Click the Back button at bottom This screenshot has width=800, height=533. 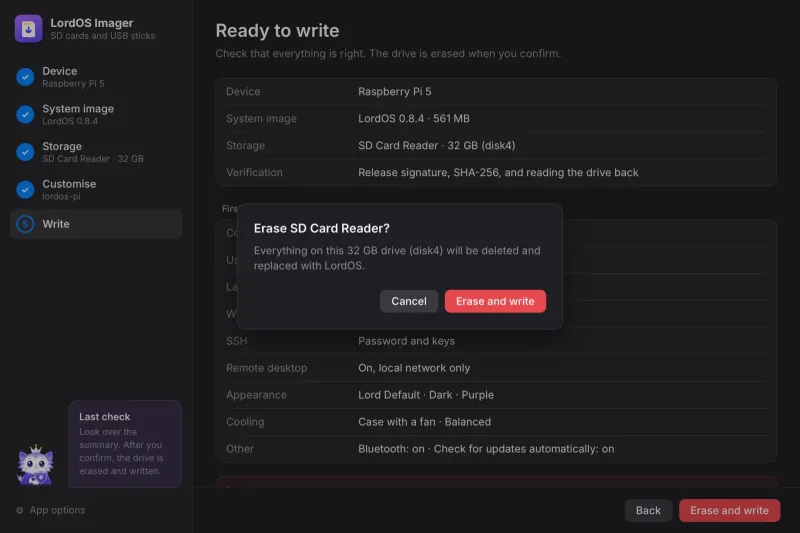coord(648,511)
